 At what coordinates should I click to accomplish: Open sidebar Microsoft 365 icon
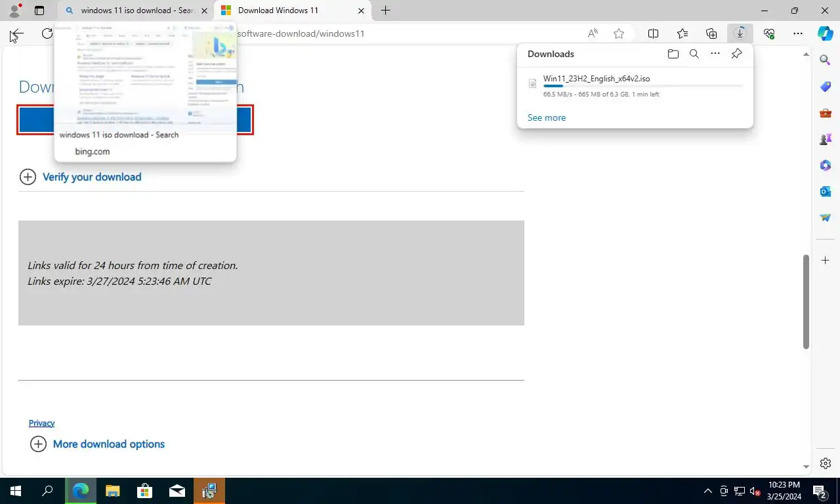[x=826, y=165]
